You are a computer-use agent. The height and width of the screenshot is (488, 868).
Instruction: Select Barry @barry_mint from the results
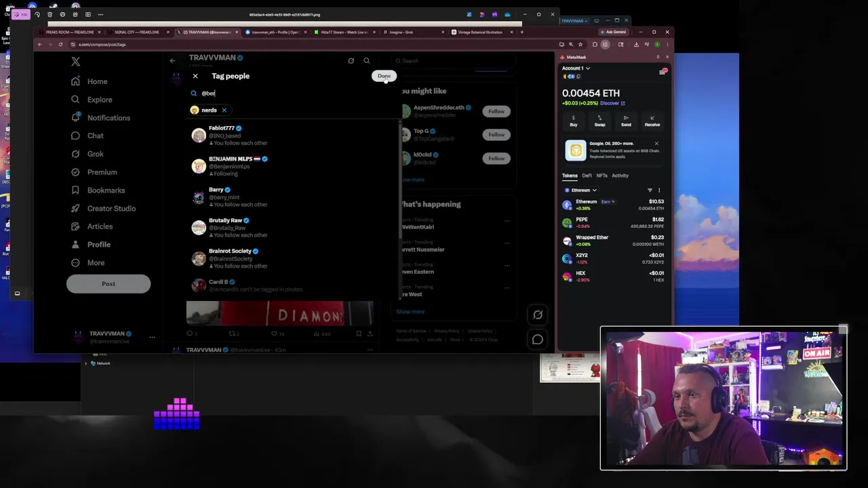coord(293,197)
